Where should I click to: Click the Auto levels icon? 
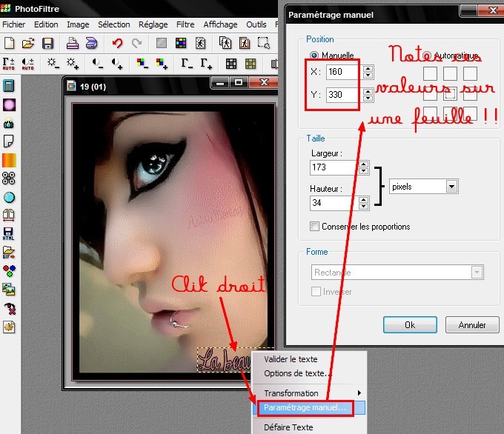9,64
